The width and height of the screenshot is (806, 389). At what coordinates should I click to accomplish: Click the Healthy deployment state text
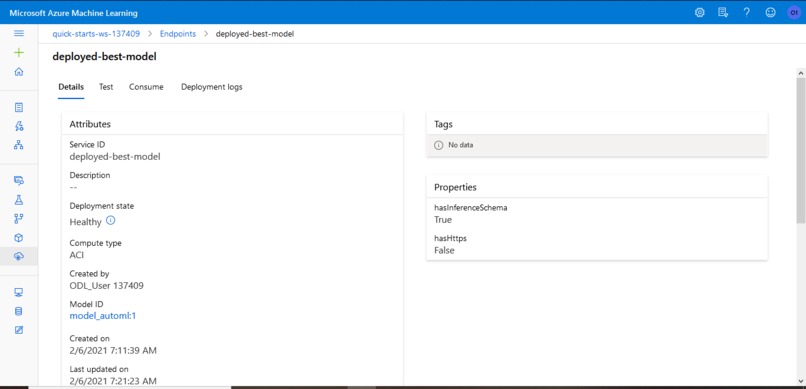coord(85,222)
